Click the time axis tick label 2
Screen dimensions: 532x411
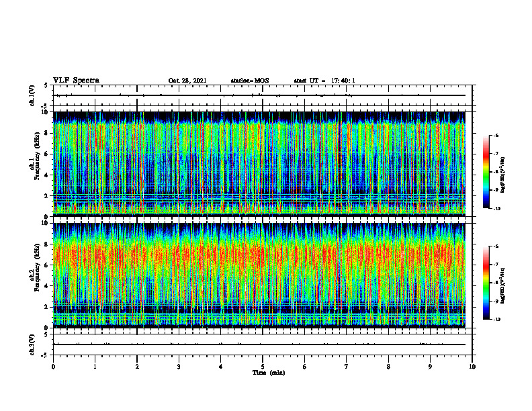pyautogui.click(x=137, y=367)
